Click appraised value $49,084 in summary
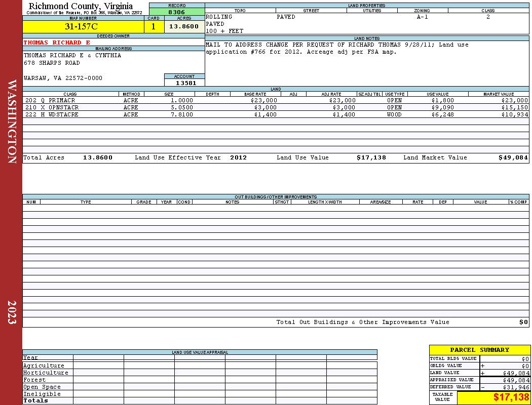The height and width of the screenshot is (405, 532). point(516,380)
